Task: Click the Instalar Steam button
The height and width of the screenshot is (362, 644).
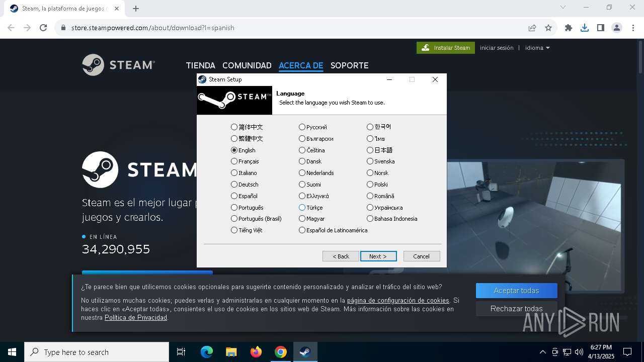Action: click(x=446, y=48)
